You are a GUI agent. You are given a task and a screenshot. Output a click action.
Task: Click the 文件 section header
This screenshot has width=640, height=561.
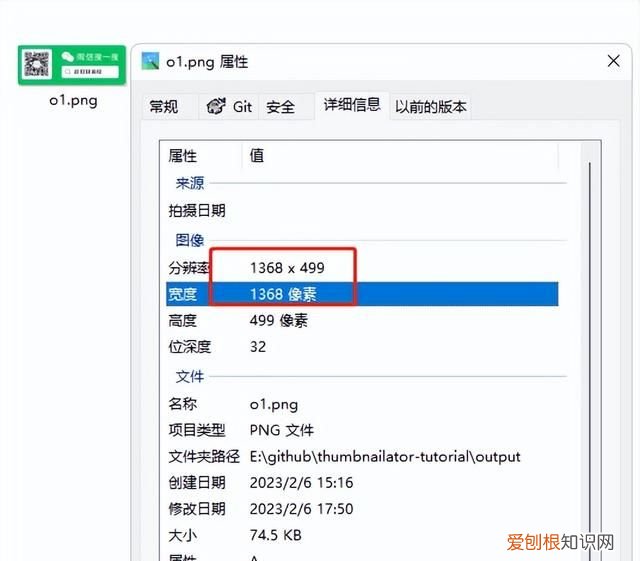pos(190,376)
